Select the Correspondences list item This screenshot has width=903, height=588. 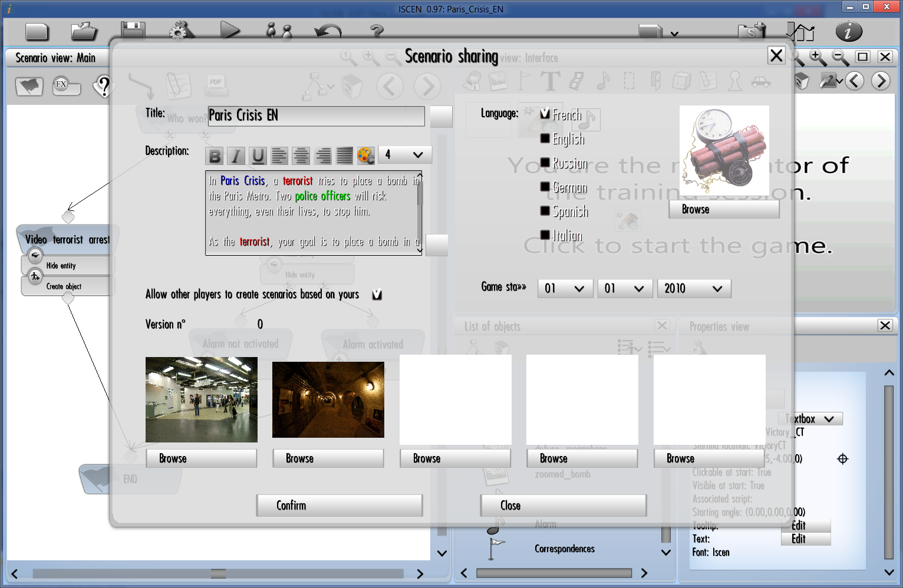coord(565,549)
